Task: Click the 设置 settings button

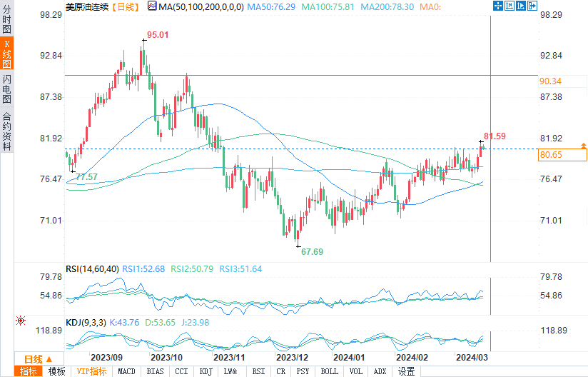Action: coord(406,371)
